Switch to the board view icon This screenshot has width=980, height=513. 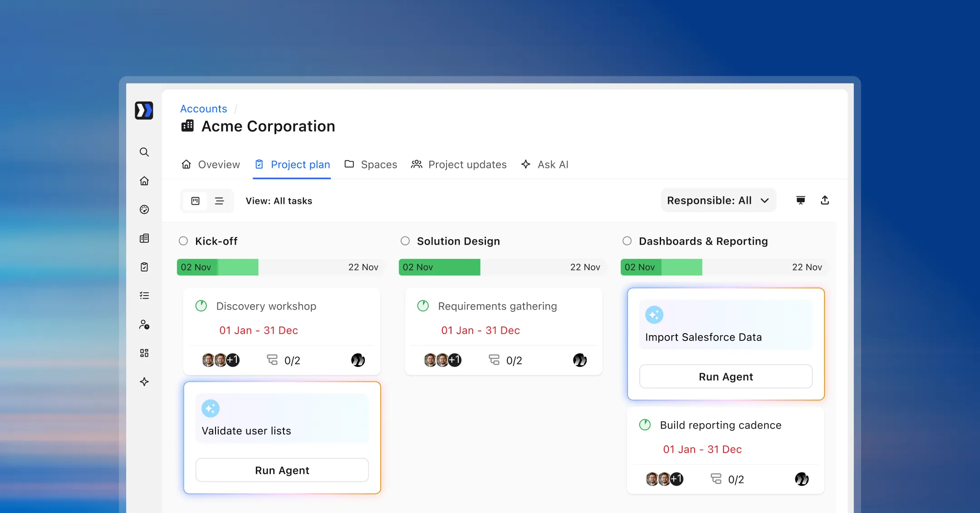(x=196, y=201)
